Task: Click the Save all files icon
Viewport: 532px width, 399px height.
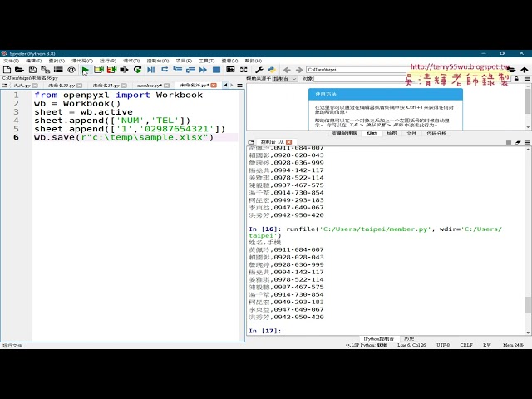Action: [x=45, y=70]
